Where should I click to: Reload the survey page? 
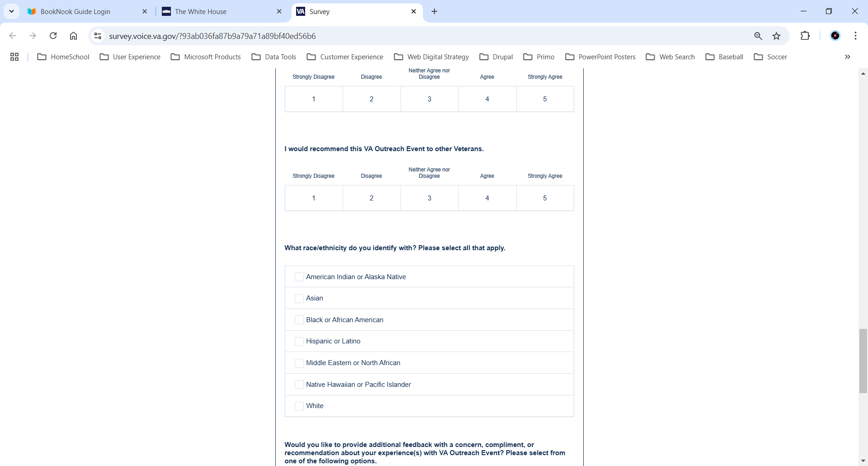tap(53, 36)
